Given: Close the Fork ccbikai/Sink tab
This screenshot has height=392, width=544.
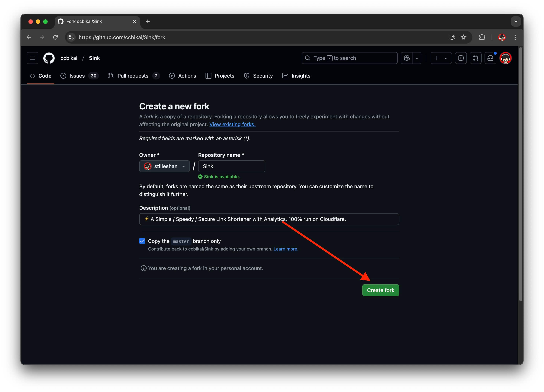Looking at the screenshot, I should click(x=134, y=21).
